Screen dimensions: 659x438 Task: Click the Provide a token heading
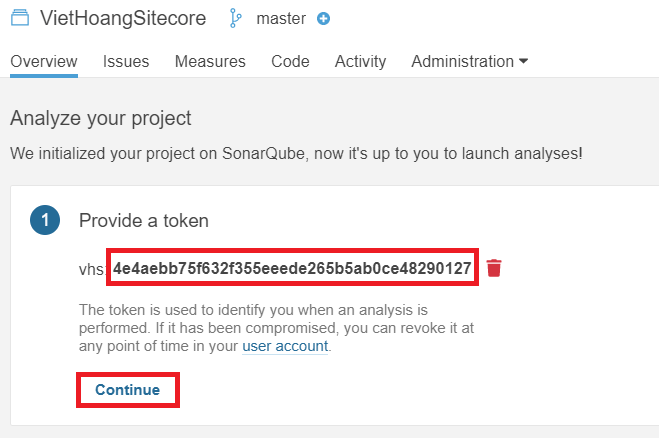click(144, 220)
